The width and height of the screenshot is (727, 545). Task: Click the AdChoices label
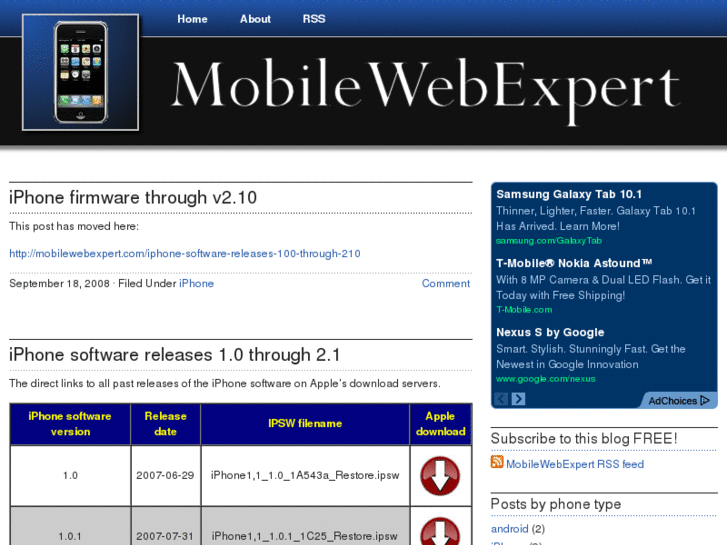[x=679, y=401]
